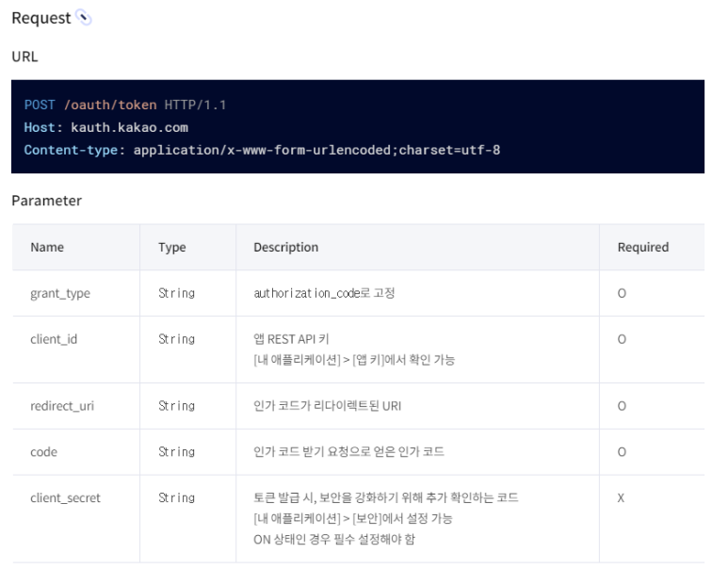The image size is (728, 569).
Task: Click the Host: kauth.kakao.com line
Action: click(x=105, y=127)
